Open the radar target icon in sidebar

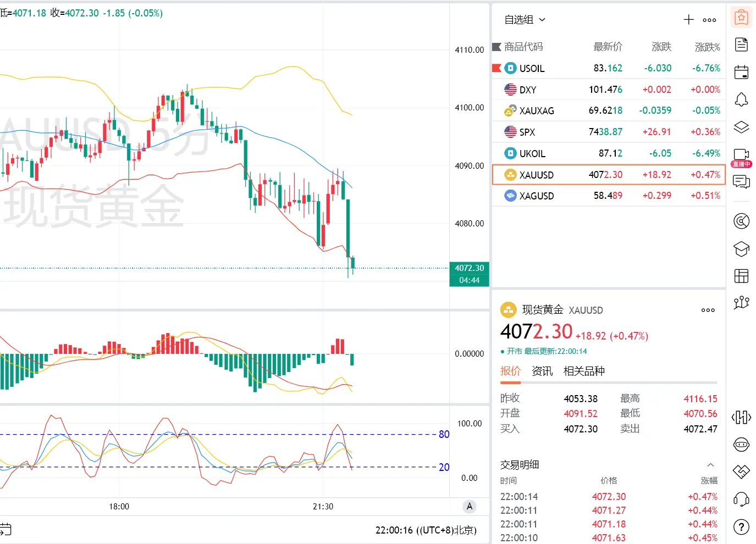741,221
